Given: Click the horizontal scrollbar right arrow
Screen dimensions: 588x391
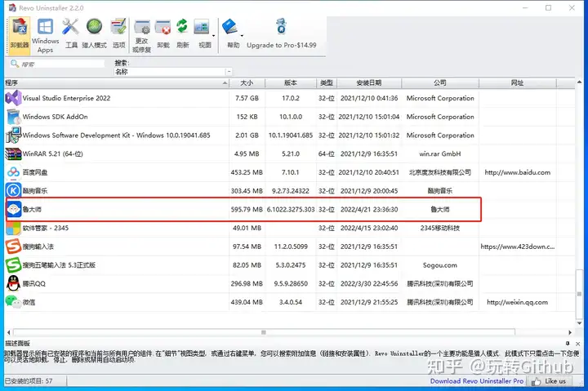Looking at the screenshot, I should [x=570, y=332].
